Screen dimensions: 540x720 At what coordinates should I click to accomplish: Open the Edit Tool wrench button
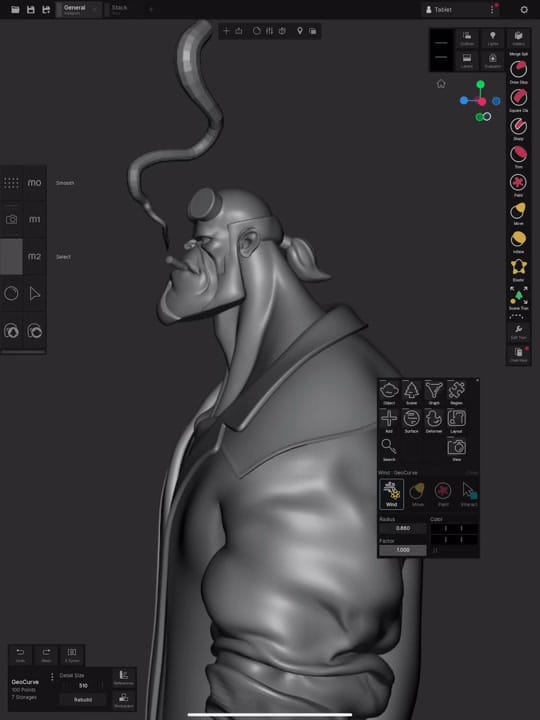tap(518, 332)
